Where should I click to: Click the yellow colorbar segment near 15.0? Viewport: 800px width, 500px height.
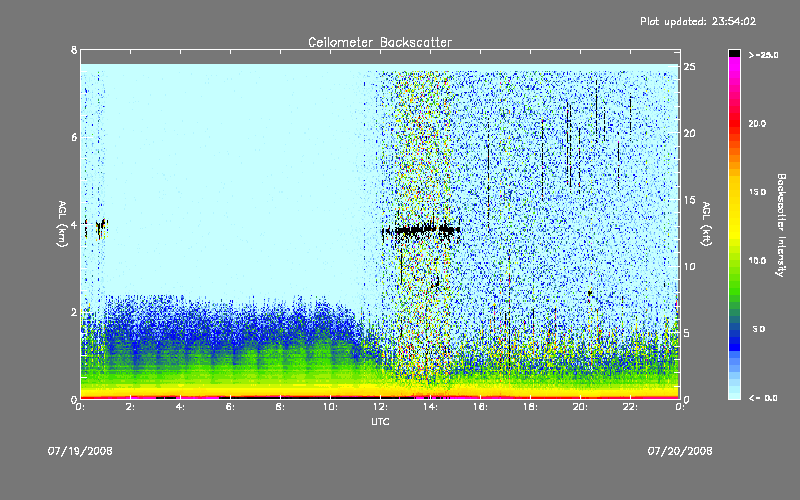coord(734,194)
